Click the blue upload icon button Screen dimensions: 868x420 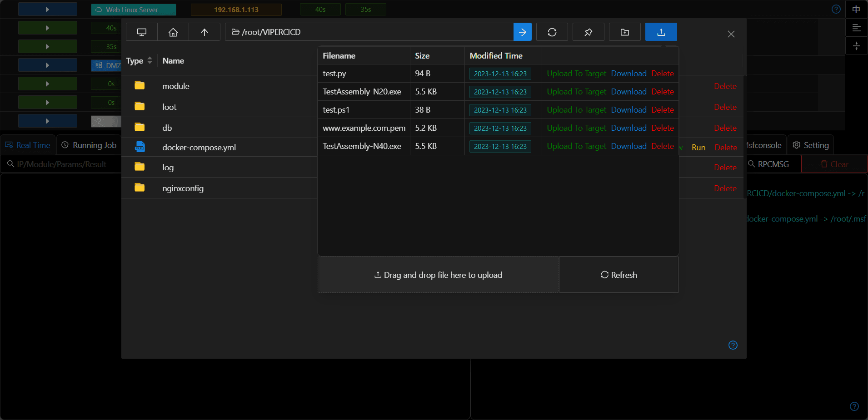661,32
